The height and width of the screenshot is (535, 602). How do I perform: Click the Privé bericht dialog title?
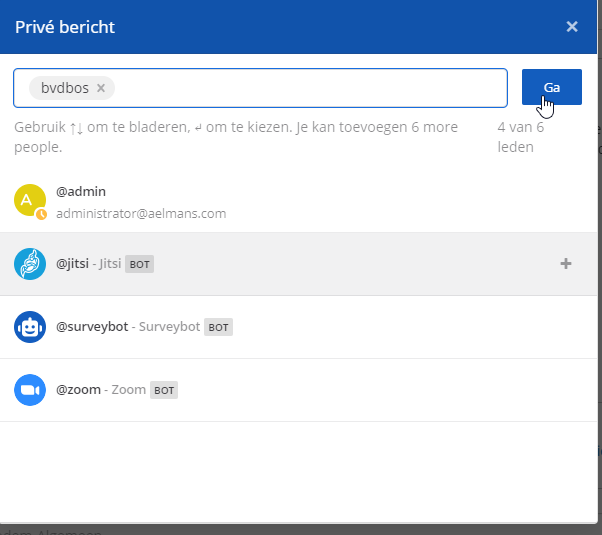point(65,27)
